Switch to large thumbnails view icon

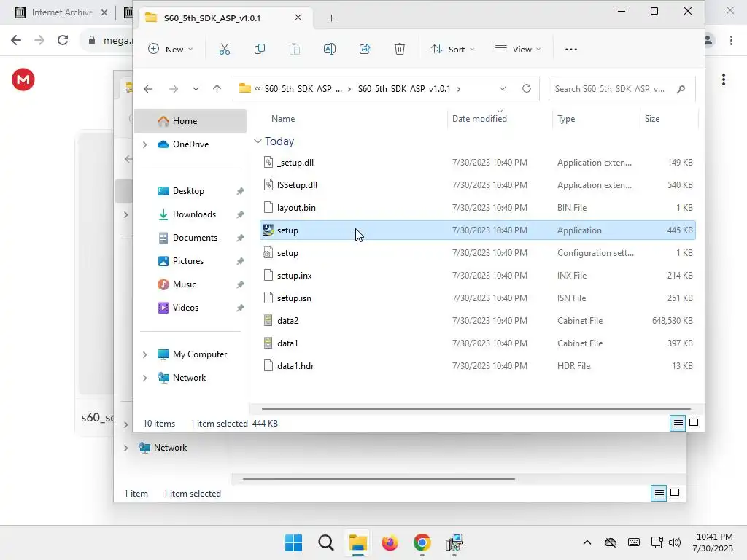pos(694,423)
